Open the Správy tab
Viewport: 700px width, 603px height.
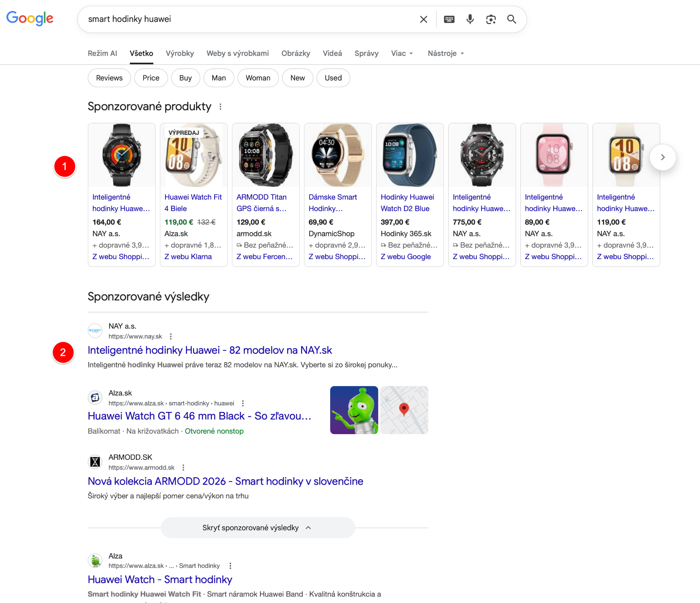pos(366,53)
